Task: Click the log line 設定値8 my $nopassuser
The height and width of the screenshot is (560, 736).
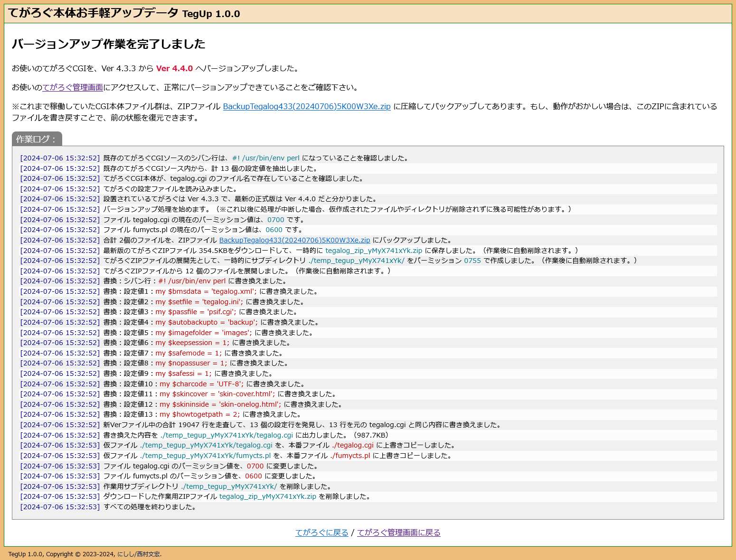Action: (368, 363)
